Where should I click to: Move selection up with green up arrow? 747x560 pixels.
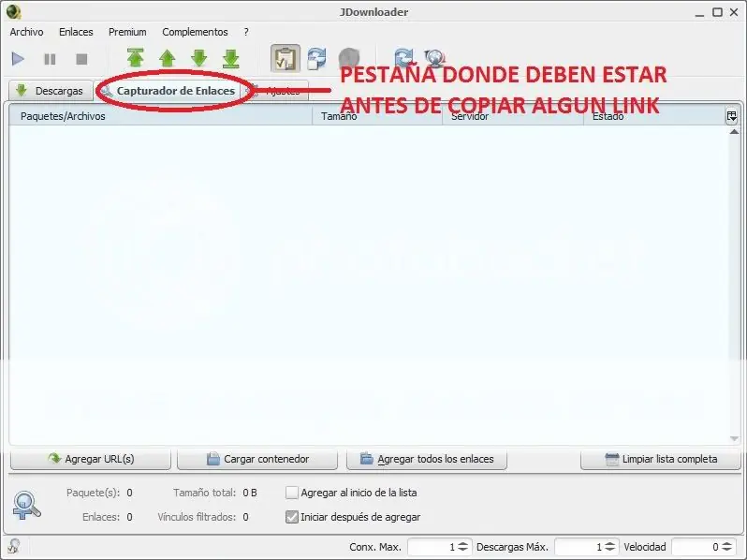[168, 58]
